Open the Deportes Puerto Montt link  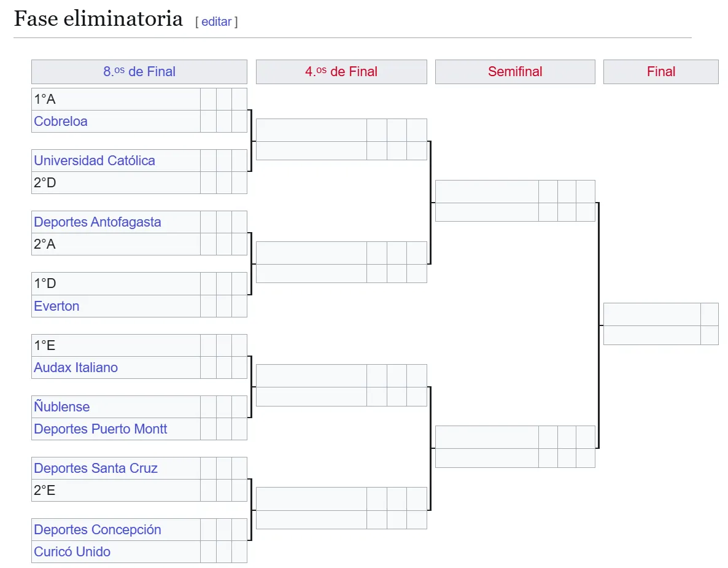point(100,429)
